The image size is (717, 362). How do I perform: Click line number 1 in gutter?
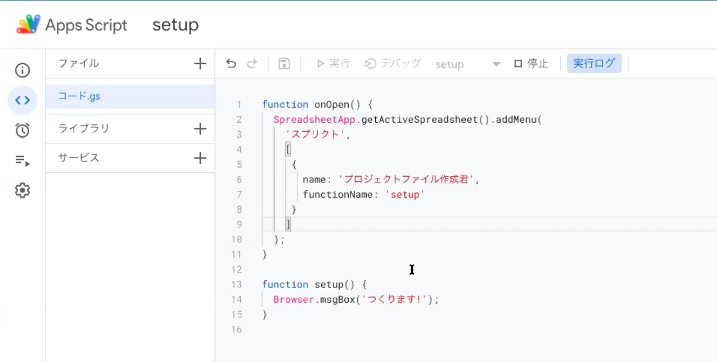click(x=239, y=105)
